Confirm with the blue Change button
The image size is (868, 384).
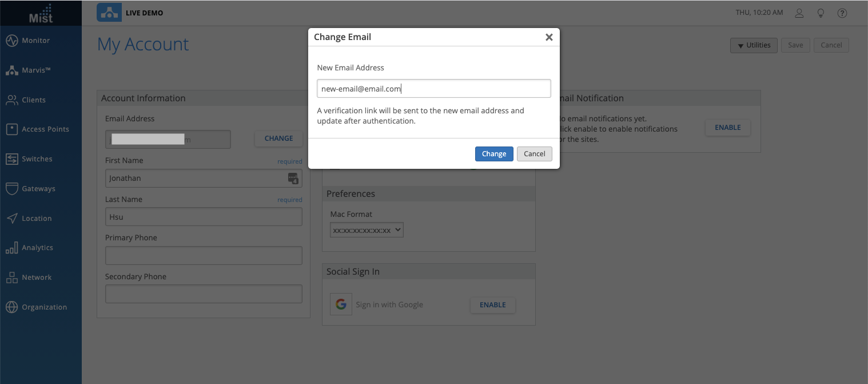(x=493, y=154)
